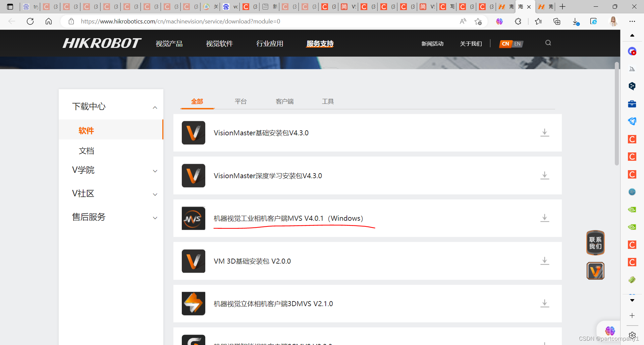Open the colorful brain extension icon
Viewport: 644px width, 345px height.
(499, 21)
